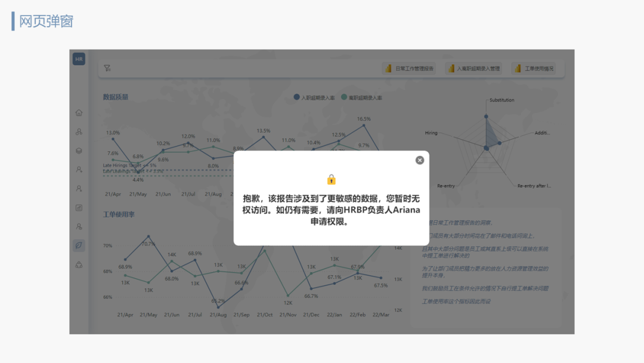Click the 16.5% peak data point
The width and height of the screenshot is (644, 363).
tap(364, 125)
